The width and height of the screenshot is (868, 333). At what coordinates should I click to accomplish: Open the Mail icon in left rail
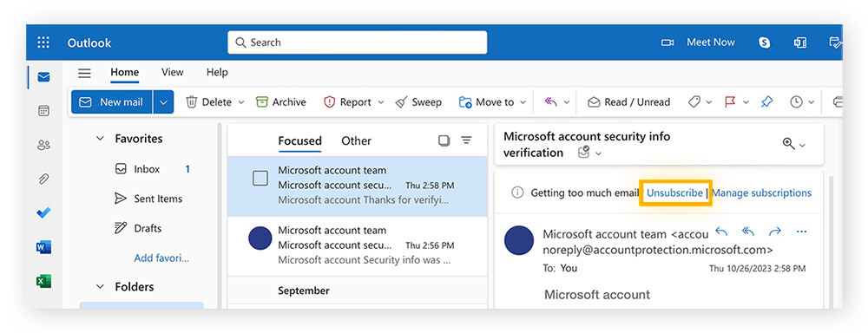click(x=43, y=77)
